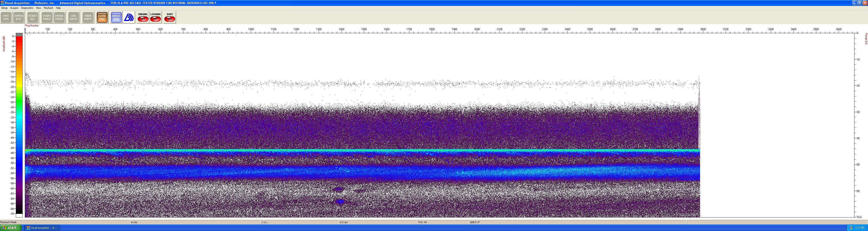Open the Playback menu

pos(48,8)
